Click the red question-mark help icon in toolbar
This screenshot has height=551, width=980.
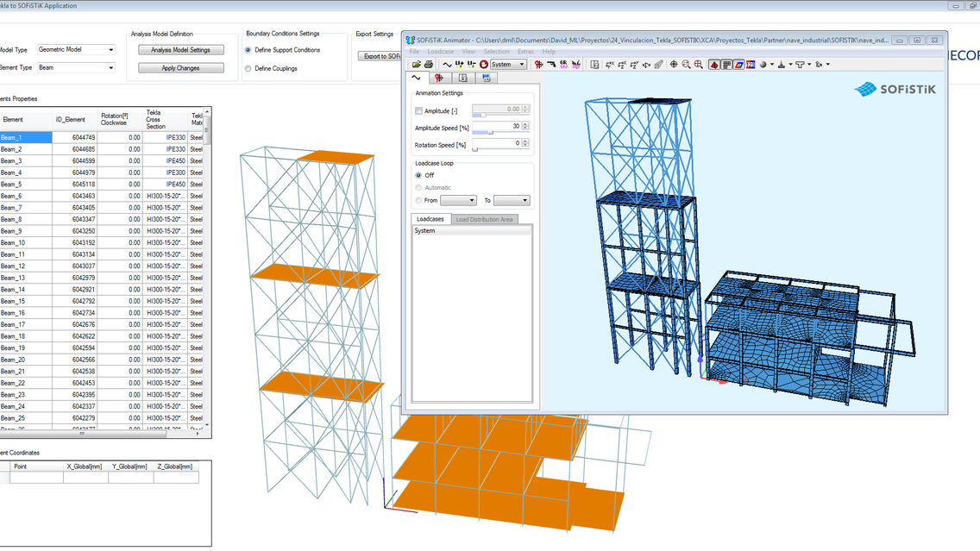click(538, 65)
